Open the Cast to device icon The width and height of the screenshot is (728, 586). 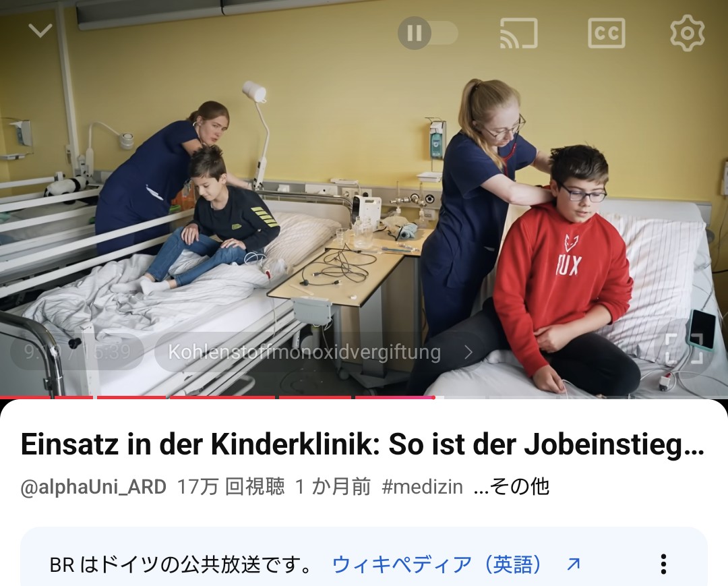(518, 33)
